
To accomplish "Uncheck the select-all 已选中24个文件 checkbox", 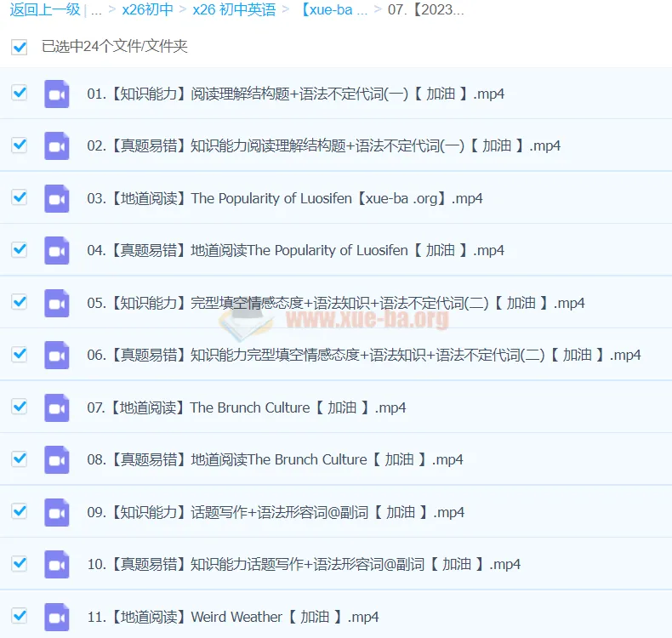I will [x=20, y=47].
